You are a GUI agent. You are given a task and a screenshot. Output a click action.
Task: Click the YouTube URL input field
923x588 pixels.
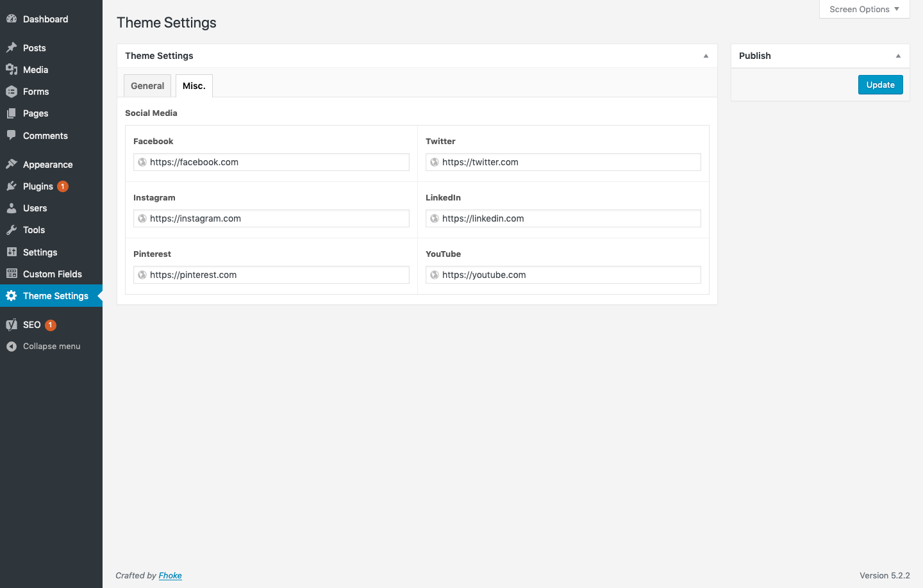pos(563,275)
